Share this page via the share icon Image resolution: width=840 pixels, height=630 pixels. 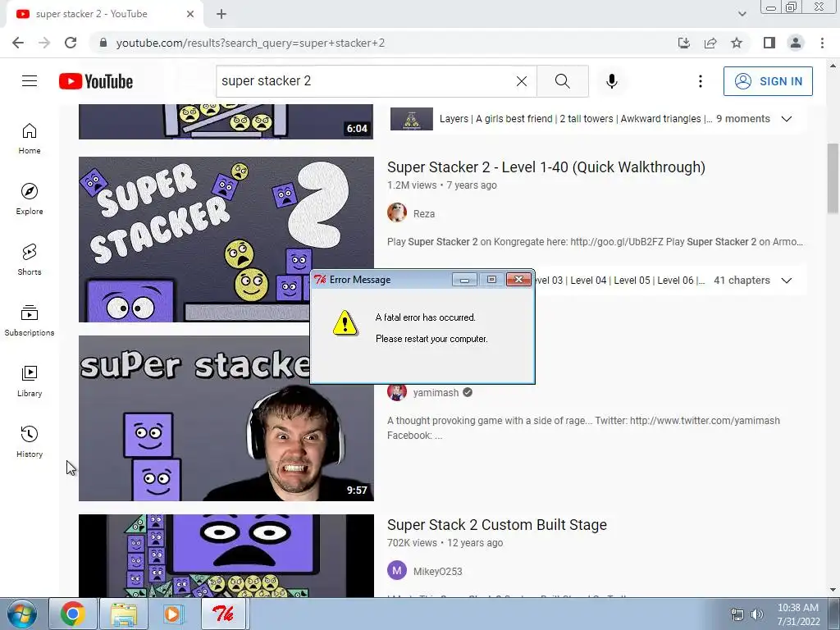click(710, 43)
